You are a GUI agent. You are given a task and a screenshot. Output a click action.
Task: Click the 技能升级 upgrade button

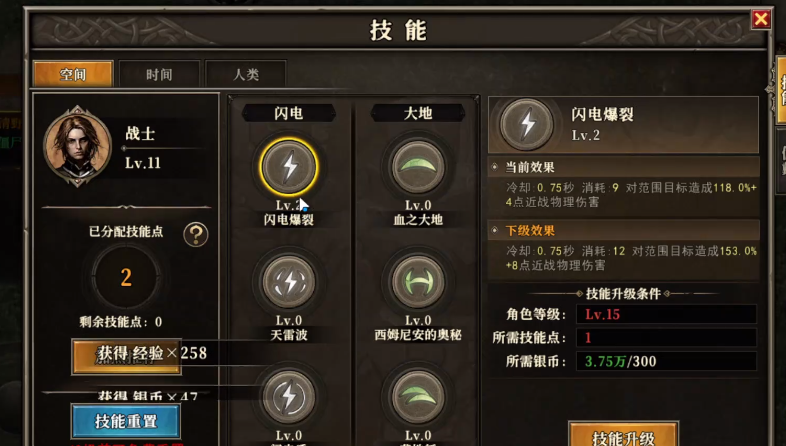pyautogui.click(x=624, y=435)
